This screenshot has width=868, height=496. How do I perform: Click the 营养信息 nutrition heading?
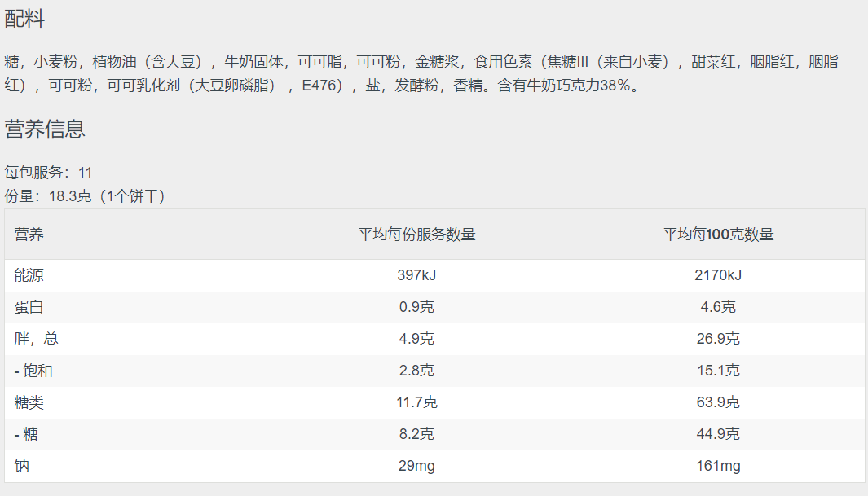(45, 129)
